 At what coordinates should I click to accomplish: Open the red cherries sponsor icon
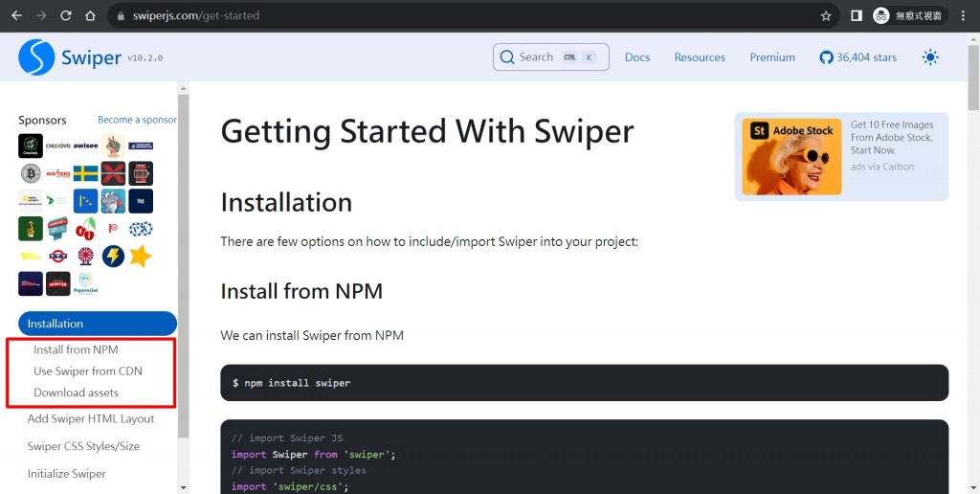click(85, 228)
